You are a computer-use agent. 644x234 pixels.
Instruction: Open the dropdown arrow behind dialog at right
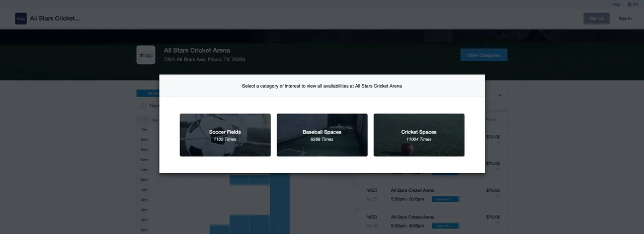pos(500,95)
